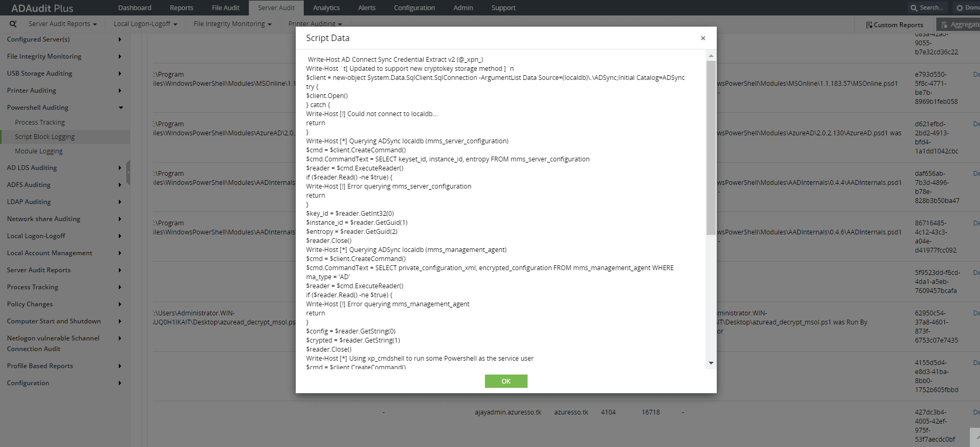Screen dimensions: 980x447
Task: Expand the Network share Auditing sidebar arrow
Action: 120,219
